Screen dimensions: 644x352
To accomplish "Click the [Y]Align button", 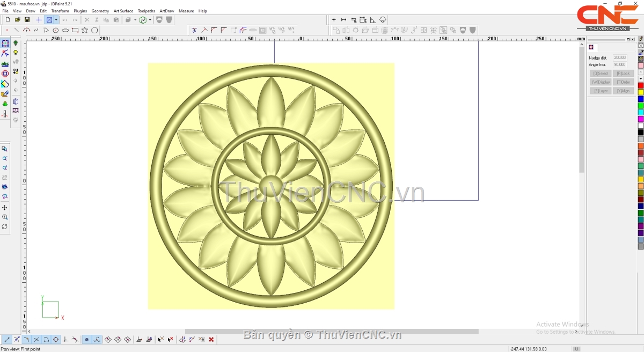I will (624, 91).
